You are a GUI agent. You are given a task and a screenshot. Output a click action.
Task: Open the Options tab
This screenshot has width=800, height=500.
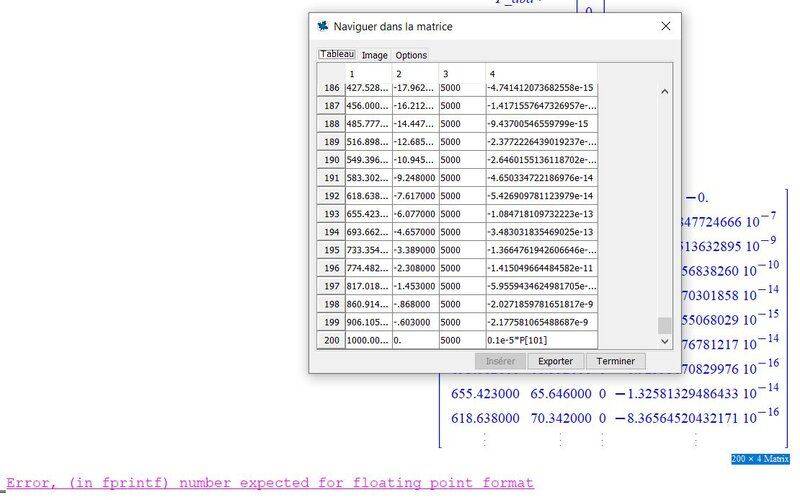coord(411,55)
